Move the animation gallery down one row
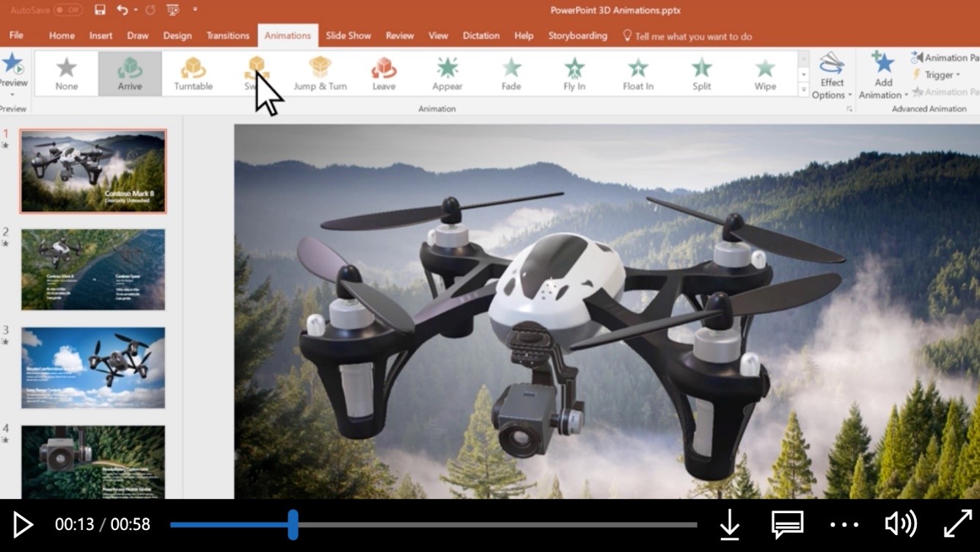The width and height of the screenshot is (980, 552). (803, 74)
